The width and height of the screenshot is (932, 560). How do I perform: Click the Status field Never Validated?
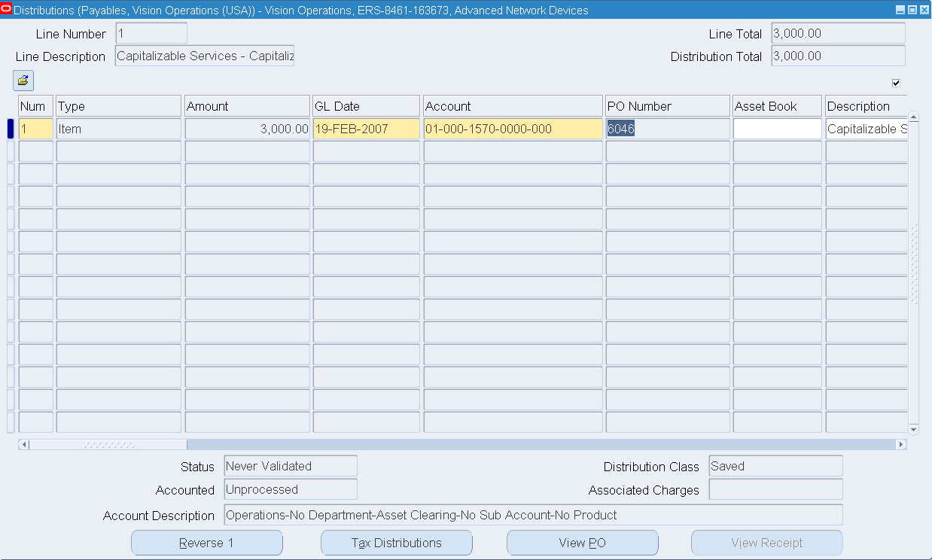pyautogui.click(x=291, y=466)
